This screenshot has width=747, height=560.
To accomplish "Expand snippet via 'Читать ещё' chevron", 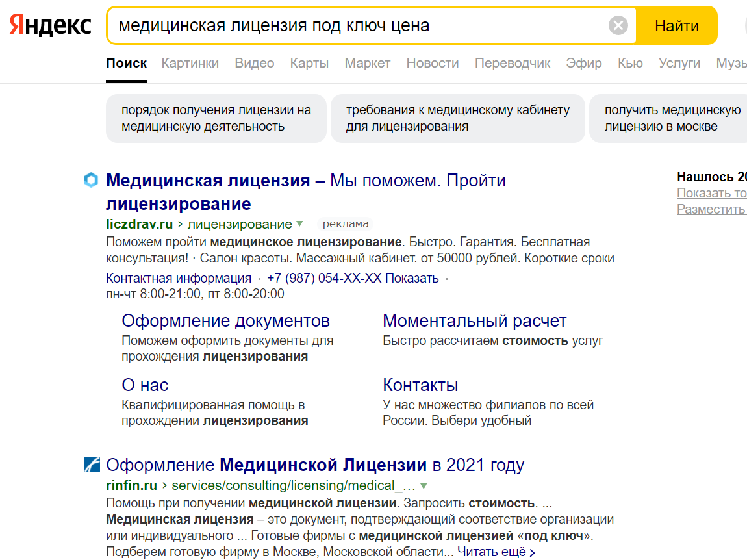I will (x=532, y=553).
